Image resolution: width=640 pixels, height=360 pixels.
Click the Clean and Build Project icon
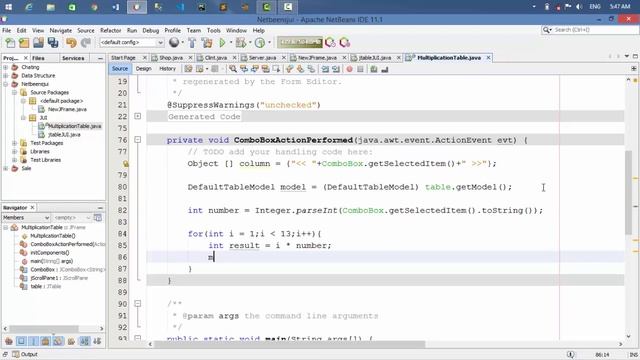click(207, 42)
